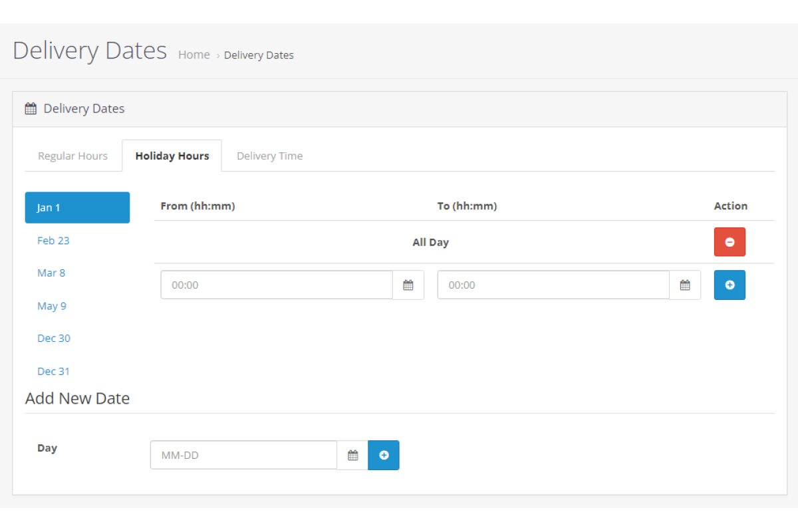The height and width of the screenshot is (532, 798).
Task: Open time picker for From field
Action: [x=408, y=285]
